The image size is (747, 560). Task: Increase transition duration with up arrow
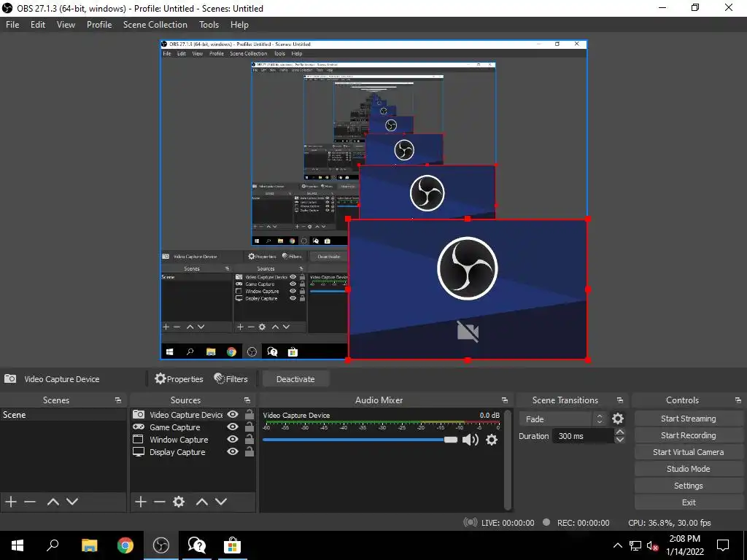coord(620,432)
